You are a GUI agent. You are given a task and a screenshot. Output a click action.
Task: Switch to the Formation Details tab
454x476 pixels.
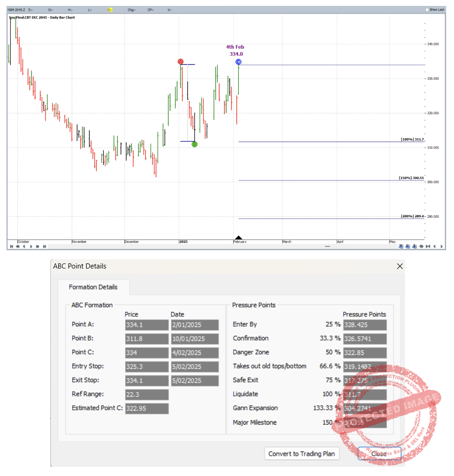pos(93,287)
